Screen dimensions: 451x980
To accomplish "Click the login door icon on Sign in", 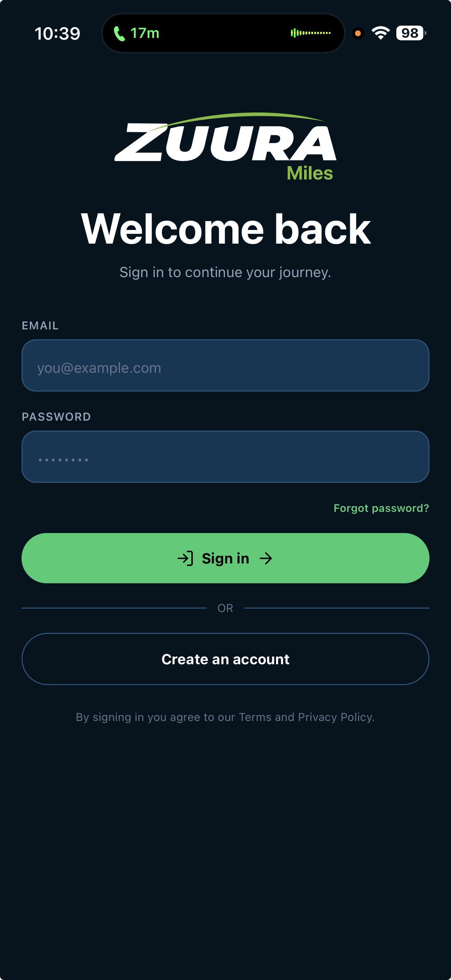I will (x=185, y=558).
